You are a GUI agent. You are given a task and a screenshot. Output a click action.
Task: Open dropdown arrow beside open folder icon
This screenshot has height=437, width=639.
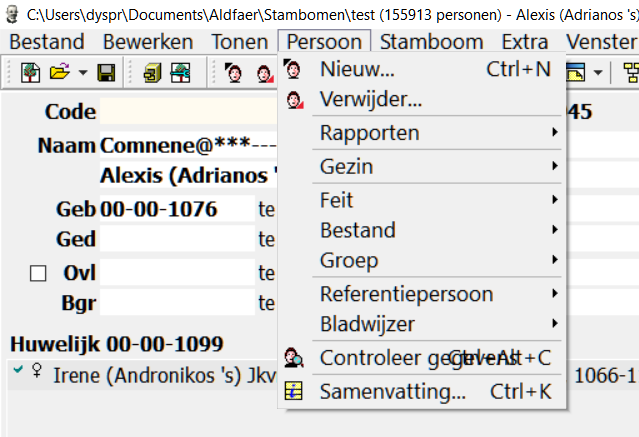point(82,73)
